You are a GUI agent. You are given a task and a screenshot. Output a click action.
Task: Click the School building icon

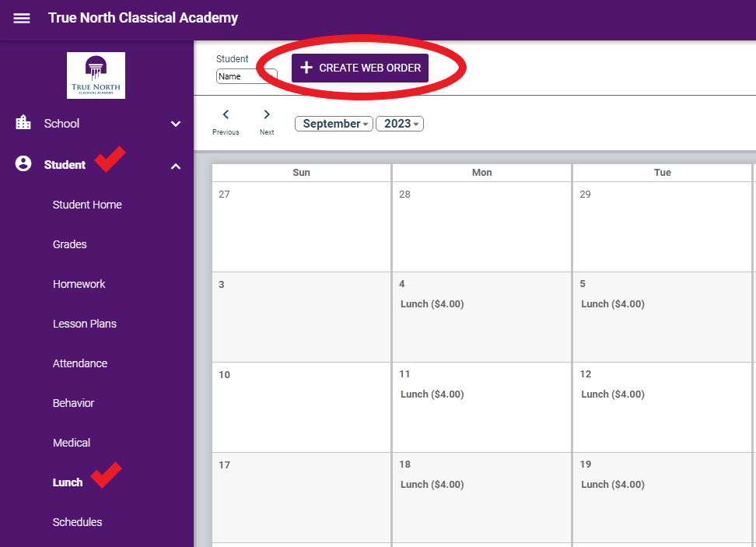tap(23, 122)
